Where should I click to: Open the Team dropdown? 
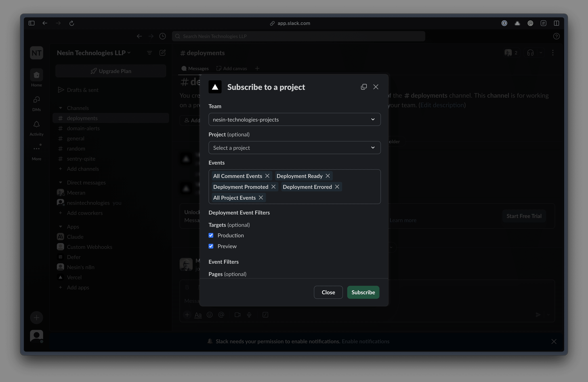pos(295,119)
